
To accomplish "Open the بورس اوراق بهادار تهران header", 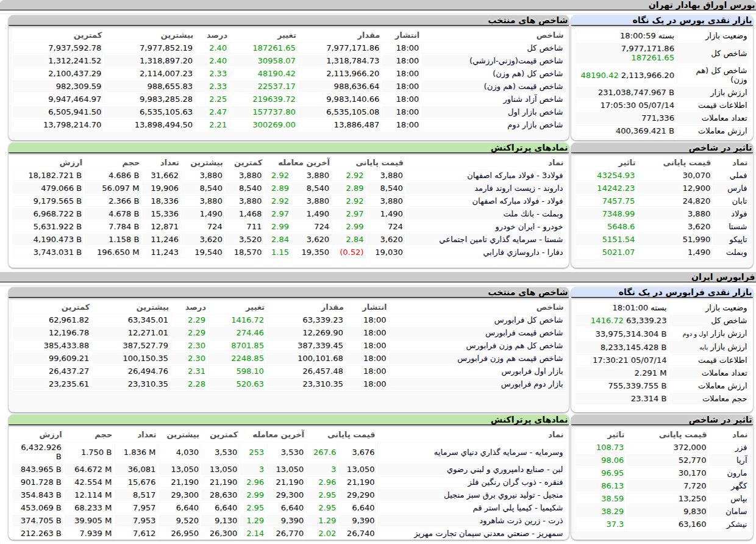I will (x=701, y=5).
